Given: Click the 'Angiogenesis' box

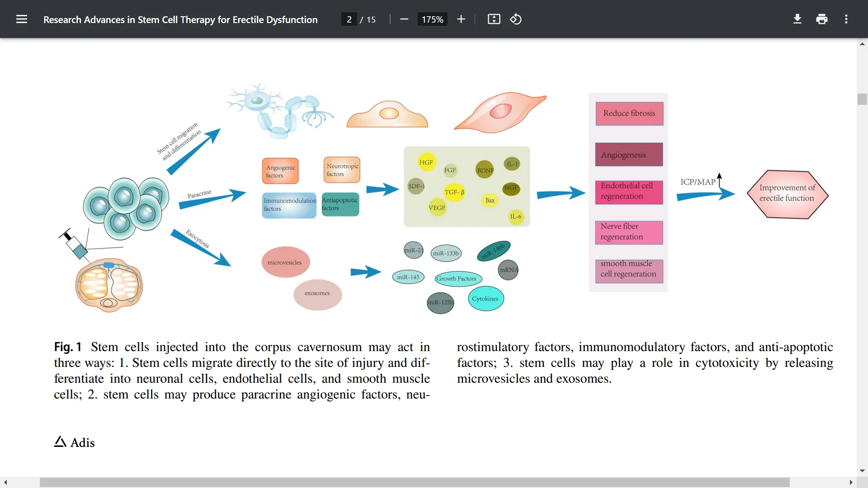Looking at the screenshot, I should coord(629,155).
